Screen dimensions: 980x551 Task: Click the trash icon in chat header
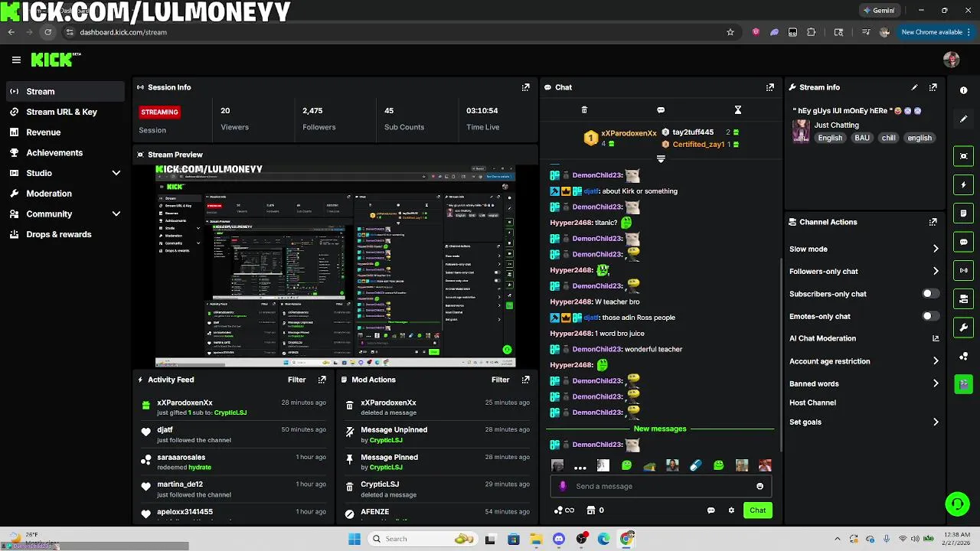coord(584,110)
